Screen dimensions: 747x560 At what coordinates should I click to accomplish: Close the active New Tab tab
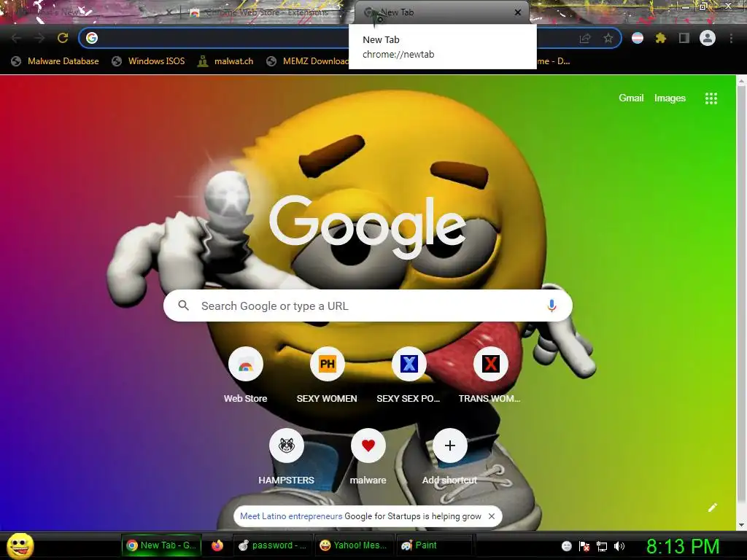point(518,12)
